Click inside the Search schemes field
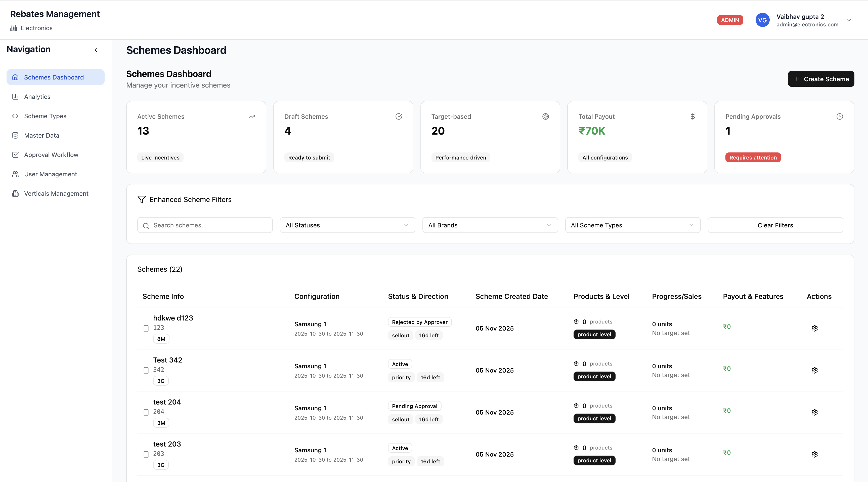This screenshot has width=868, height=482. pos(204,225)
